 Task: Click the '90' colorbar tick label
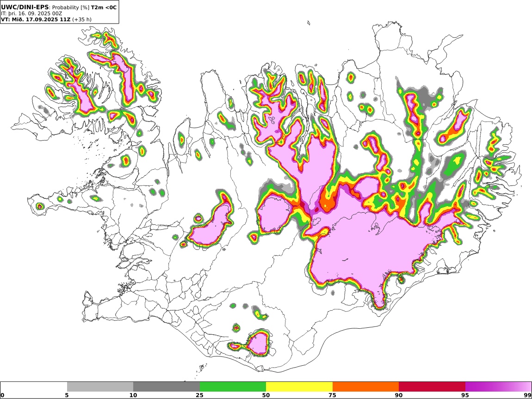[399, 395]
